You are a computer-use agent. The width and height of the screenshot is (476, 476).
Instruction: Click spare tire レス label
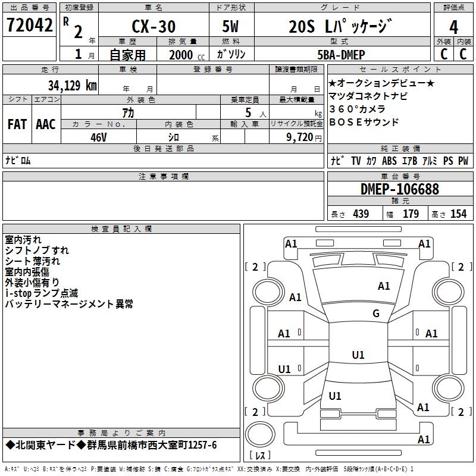260,455
